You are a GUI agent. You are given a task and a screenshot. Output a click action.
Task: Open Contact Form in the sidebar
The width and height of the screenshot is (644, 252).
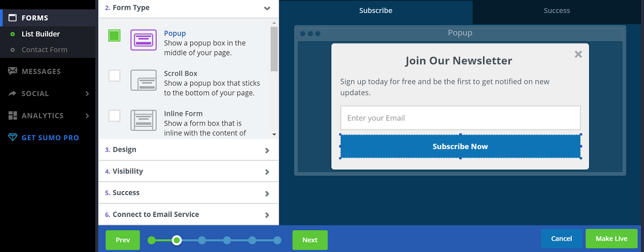(x=44, y=50)
